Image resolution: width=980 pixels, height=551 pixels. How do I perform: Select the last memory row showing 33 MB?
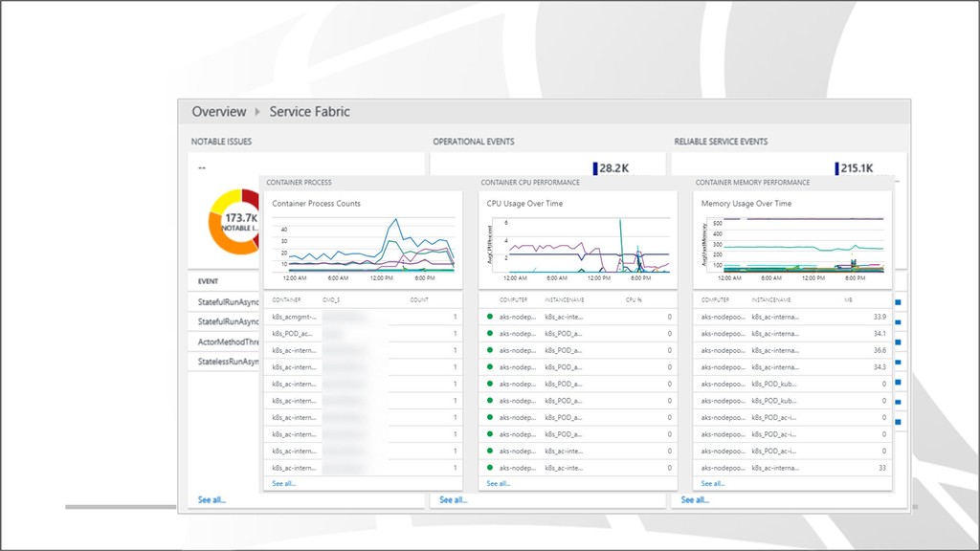pyautogui.click(x=792, y=468)
